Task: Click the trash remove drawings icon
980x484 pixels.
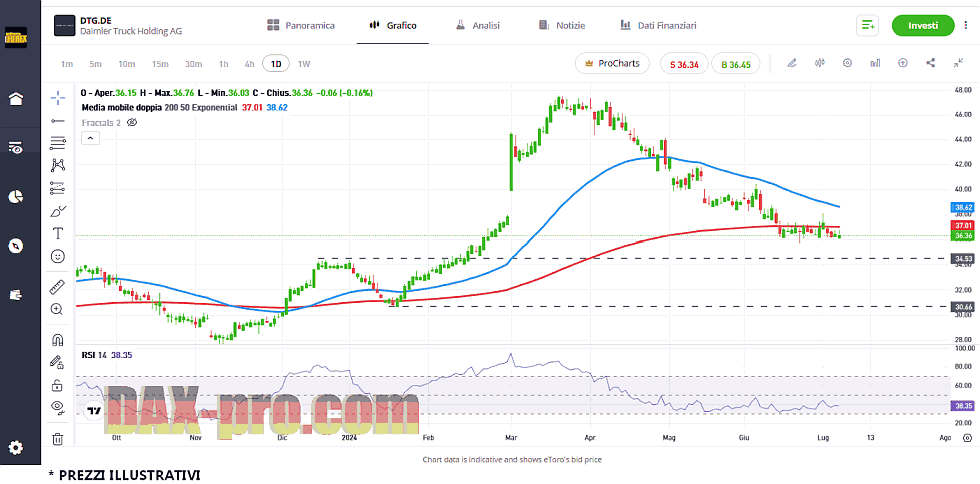Action: coord(58,438)
